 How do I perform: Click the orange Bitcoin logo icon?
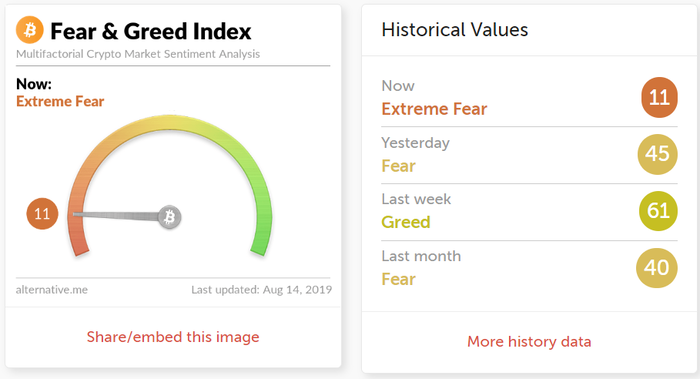pyautogui.click(x=30, y=30)
